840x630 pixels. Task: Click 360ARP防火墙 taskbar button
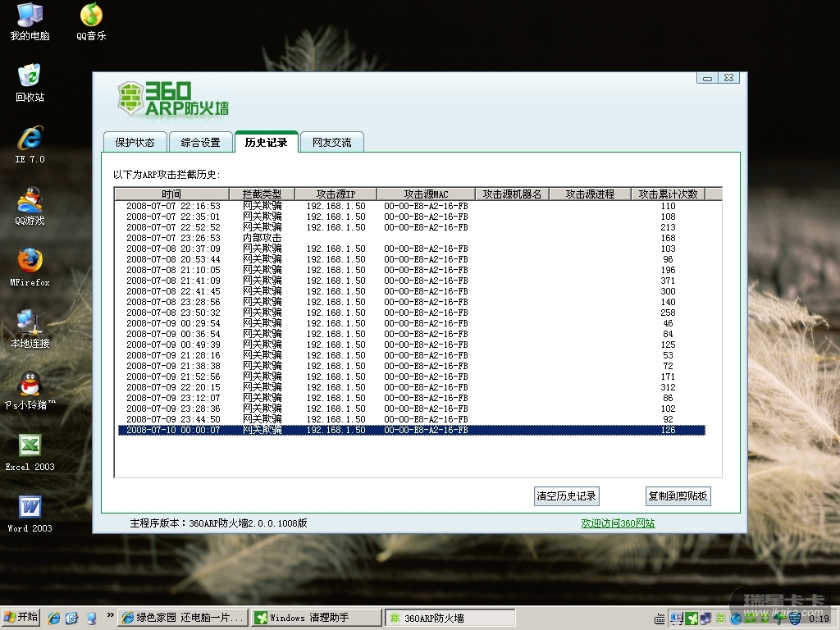coord(450,618)
